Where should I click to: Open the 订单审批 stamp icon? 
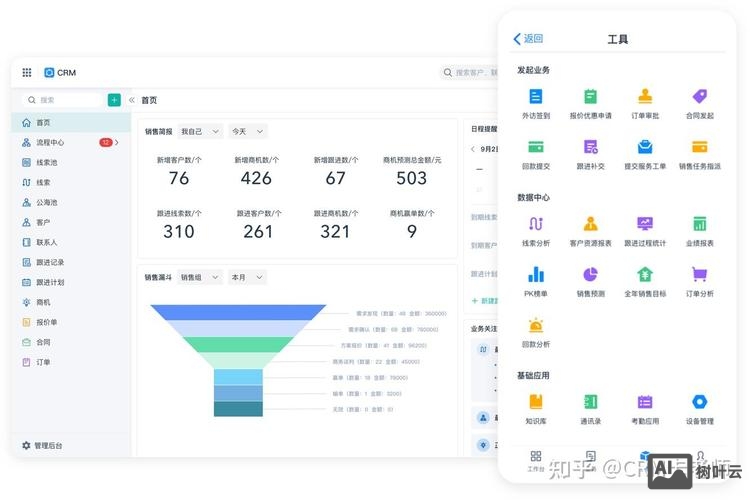(x=645, y=97)
